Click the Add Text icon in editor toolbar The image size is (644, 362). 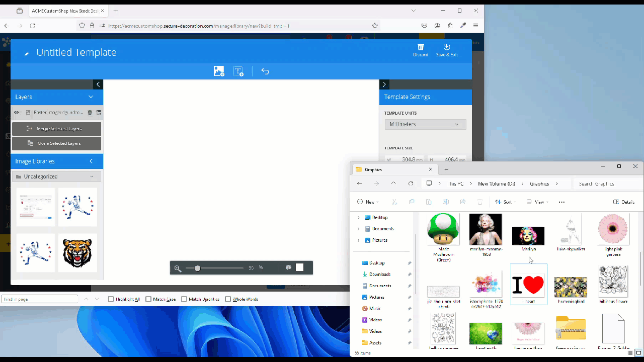point(238,71)
